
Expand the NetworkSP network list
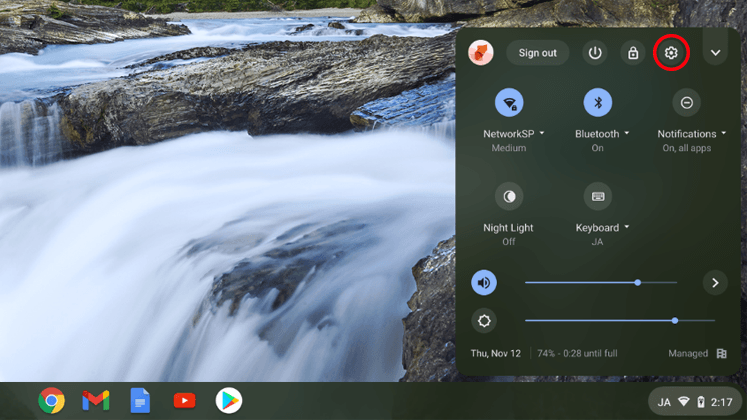click(x=512, y=134)
